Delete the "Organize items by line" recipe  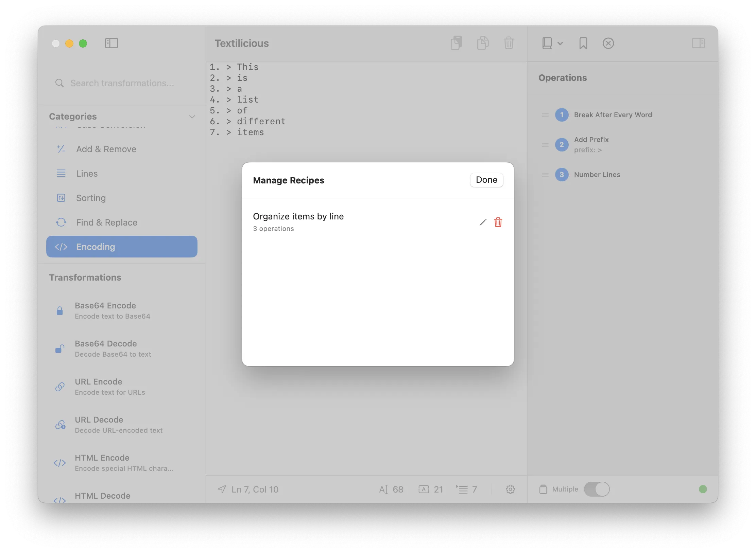(498, 222)
